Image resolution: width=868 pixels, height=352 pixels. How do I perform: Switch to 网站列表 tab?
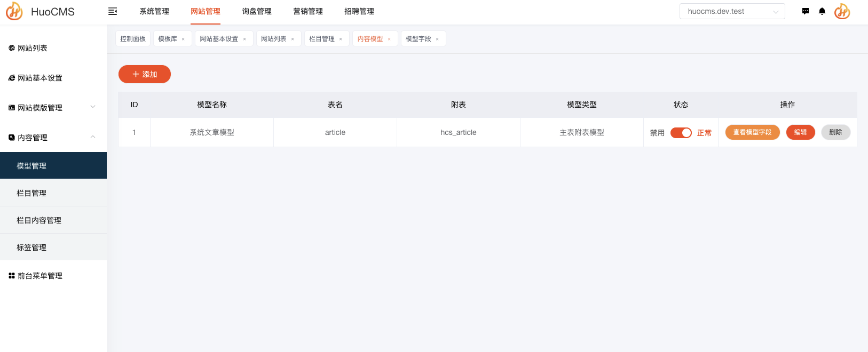click(x=273, y=39)
